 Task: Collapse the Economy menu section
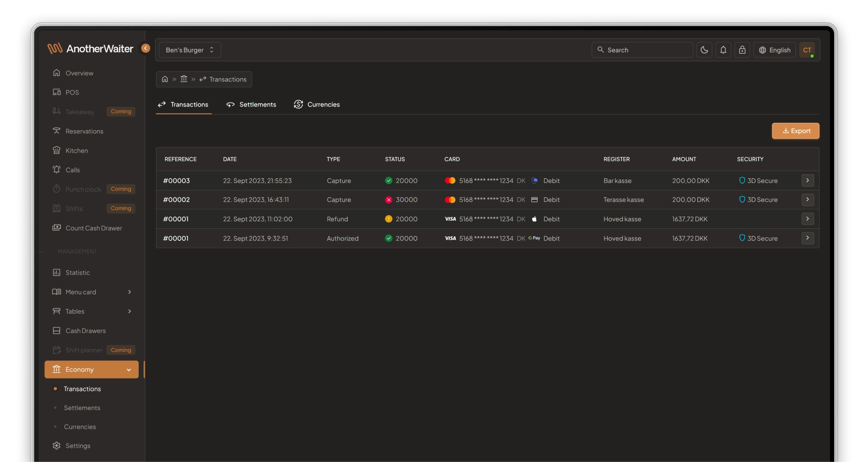point(92,369)
